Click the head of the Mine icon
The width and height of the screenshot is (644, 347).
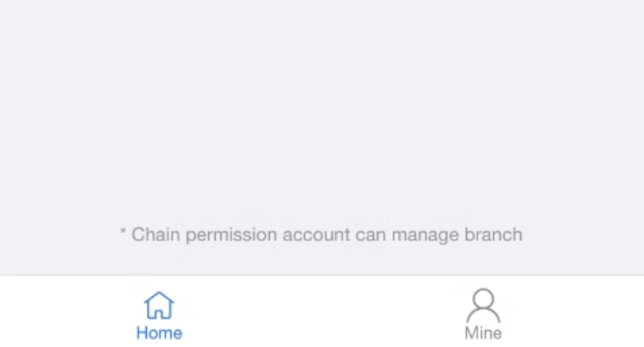pyautogui.click(x=483, y=298)
